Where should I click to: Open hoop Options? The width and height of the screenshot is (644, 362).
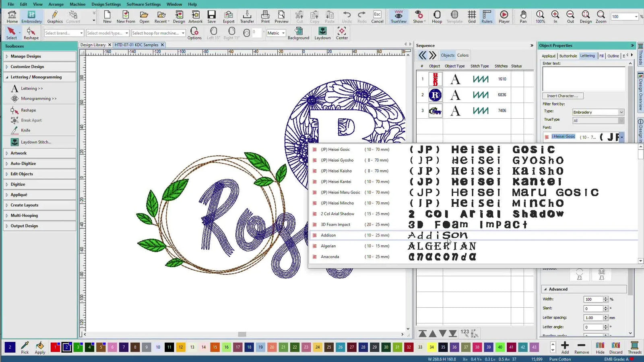tap(194, 33)
